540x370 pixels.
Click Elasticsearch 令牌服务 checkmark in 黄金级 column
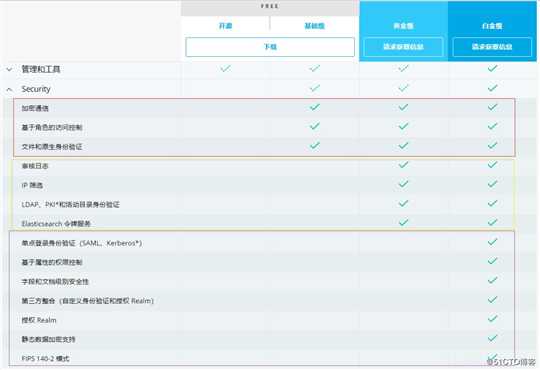coord(403,222)
